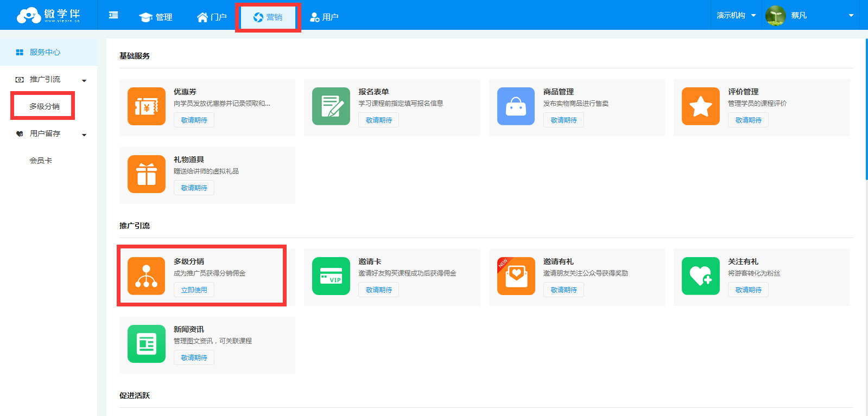The width and height of the screenshot is (868, 416).
Task: Click the green 报名表单 form icon
Action: 331,106
